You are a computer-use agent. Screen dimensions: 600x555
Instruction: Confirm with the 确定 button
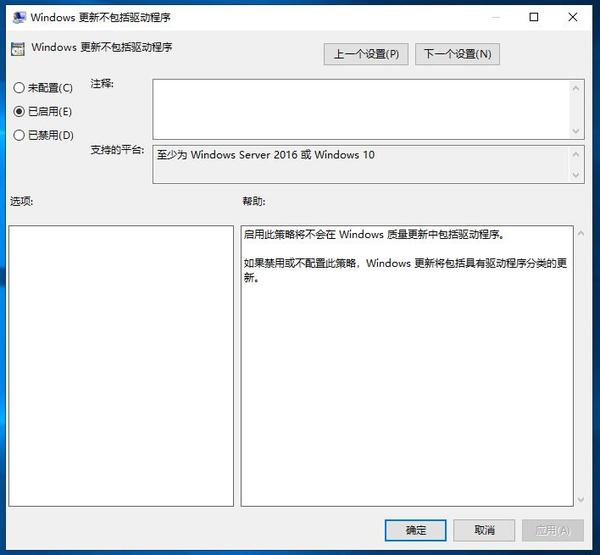(x=416, y=530)
